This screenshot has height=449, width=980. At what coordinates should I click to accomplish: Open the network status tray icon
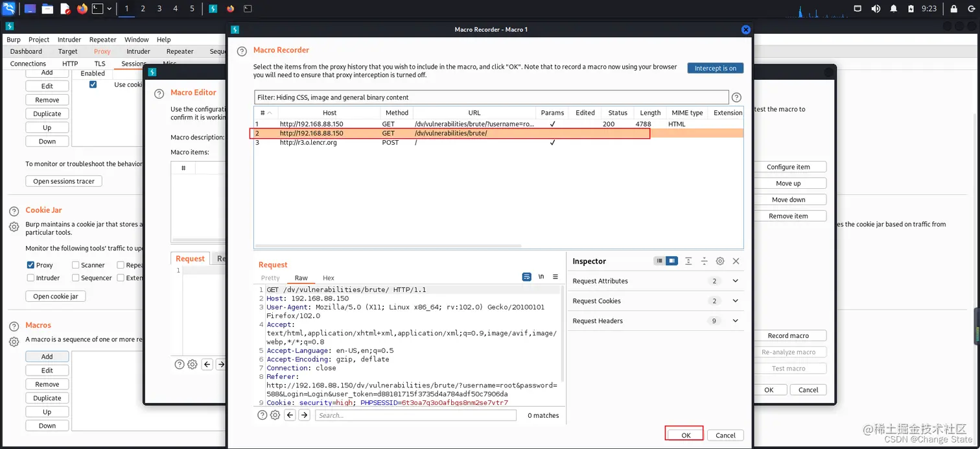857,8
